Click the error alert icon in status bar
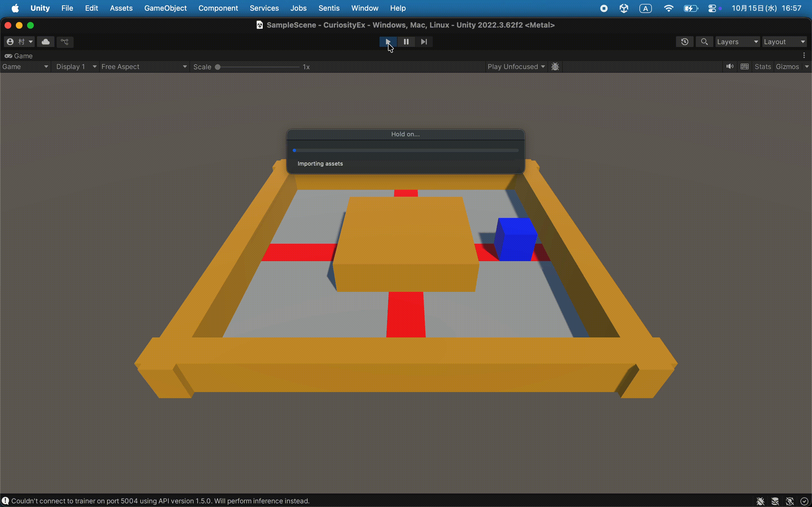Viewport: 812px width, 507px height. [6, 501]
